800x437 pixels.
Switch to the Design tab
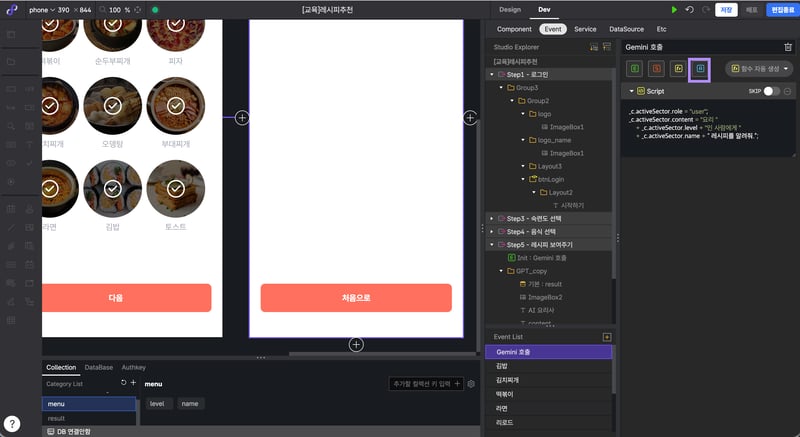(x=510, y=10)
